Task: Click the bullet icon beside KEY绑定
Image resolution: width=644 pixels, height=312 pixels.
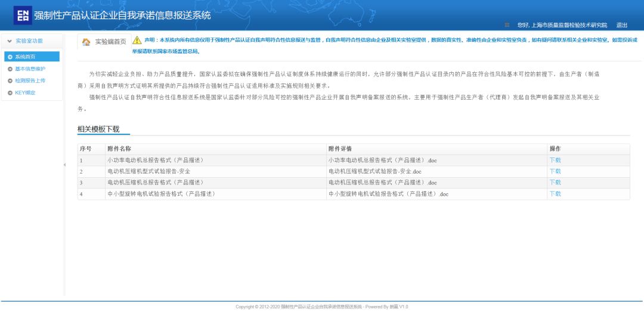Action: coord(10,92)
